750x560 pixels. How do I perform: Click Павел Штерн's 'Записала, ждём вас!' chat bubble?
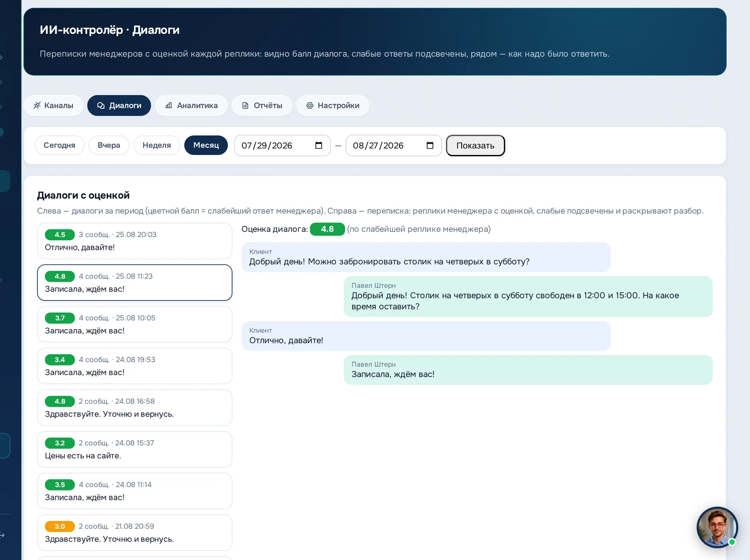(528, 370)
